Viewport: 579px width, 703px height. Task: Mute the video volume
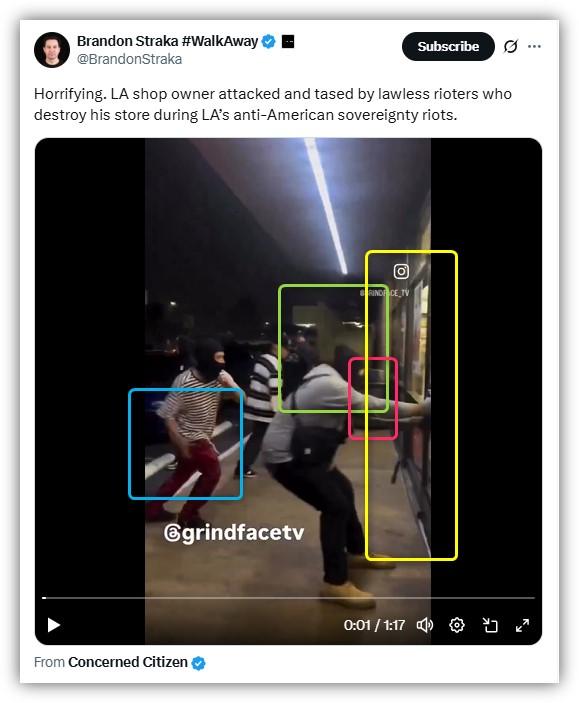click(425, 625)
